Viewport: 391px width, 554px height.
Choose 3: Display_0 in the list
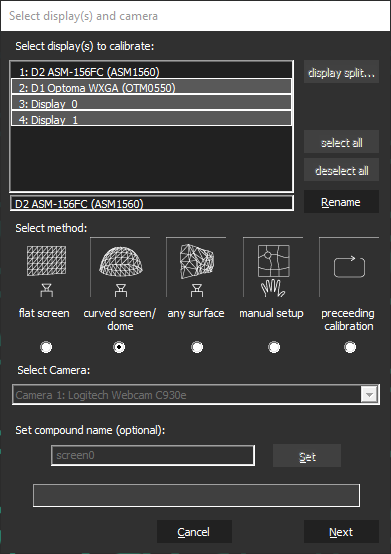tap(152, 102)
